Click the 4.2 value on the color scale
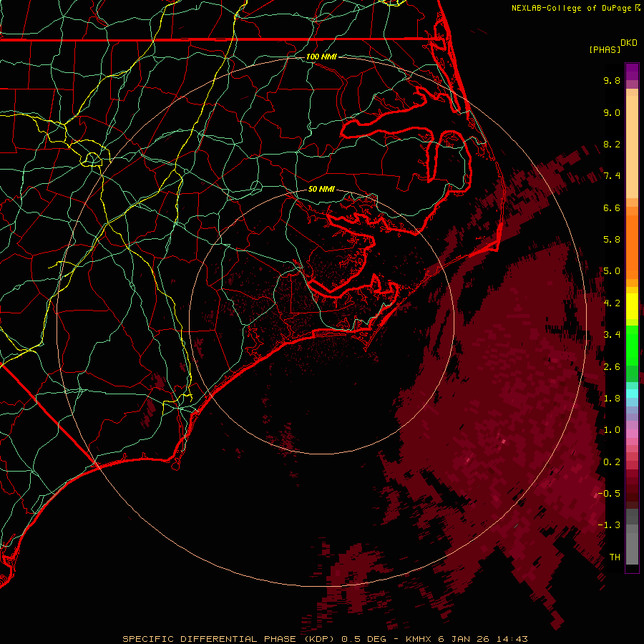The width and height of the screenshot is (644, 644). coord(612,303)
